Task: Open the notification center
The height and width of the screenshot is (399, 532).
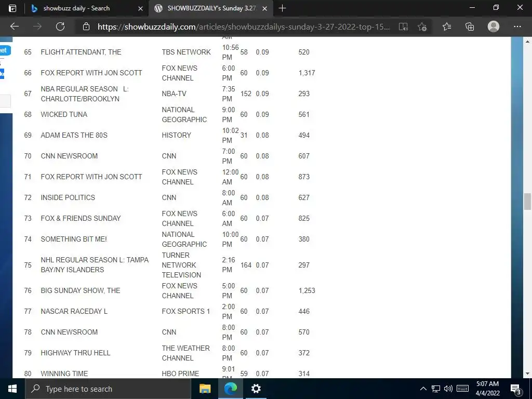Action: click(x=515, y=389)
